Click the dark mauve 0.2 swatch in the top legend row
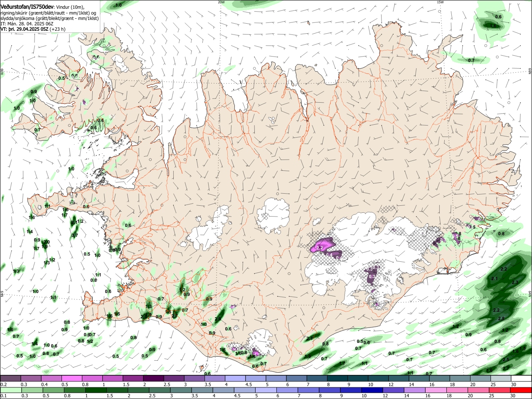 pos(10,379)
